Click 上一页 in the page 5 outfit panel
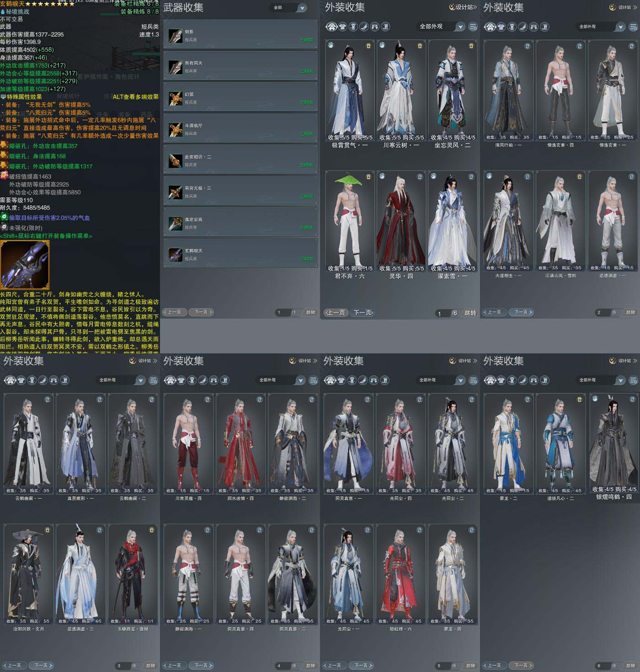The width and height of the screenshot is (640, 672). coord(334,666)
